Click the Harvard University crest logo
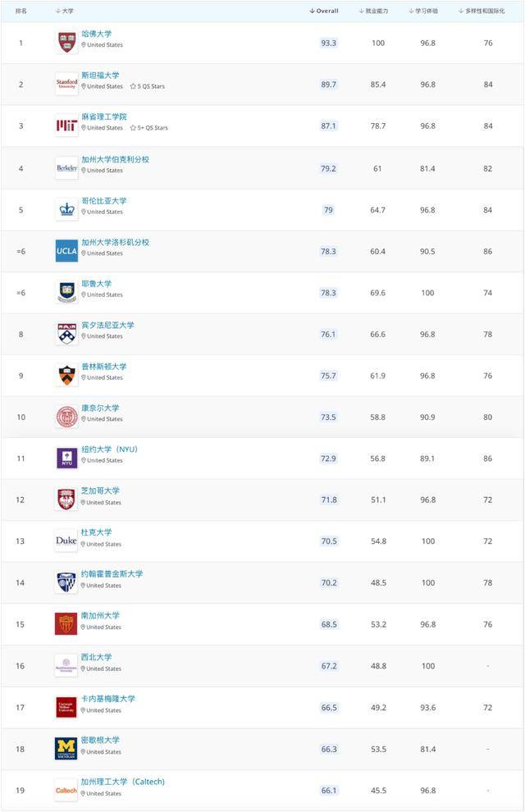This screenshot has width=525, height=812. click(x=66, y=43)
